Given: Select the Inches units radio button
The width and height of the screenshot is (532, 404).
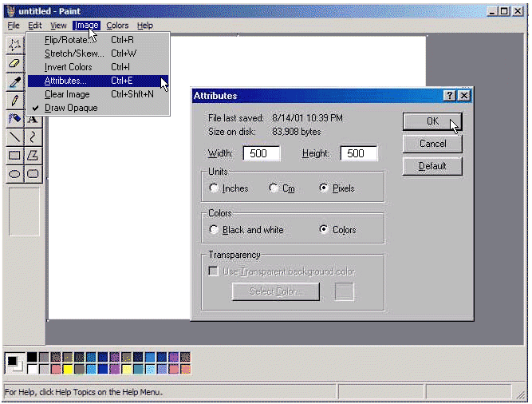Looking at the screenshot, I should [214, 188].
